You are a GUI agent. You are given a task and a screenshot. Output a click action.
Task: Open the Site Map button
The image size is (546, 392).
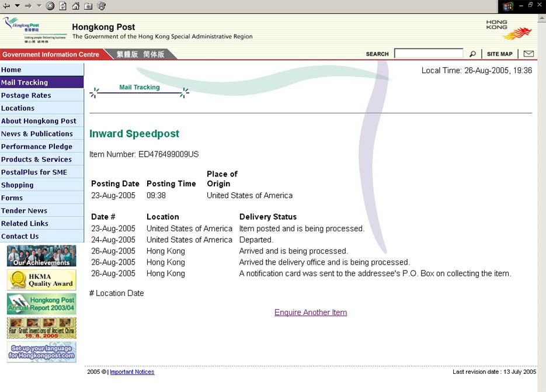tap(499, 54)
